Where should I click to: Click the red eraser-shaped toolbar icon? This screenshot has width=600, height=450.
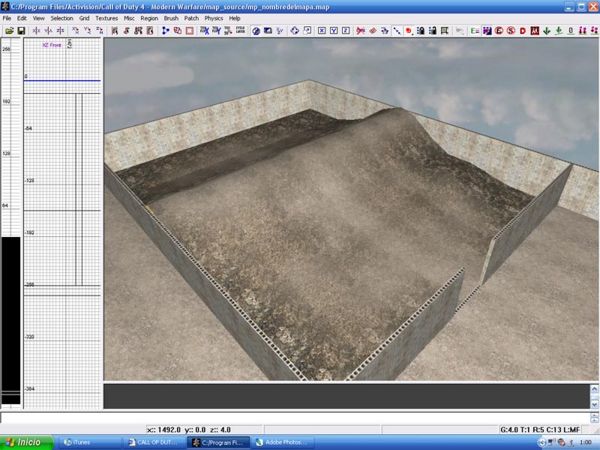373,31
